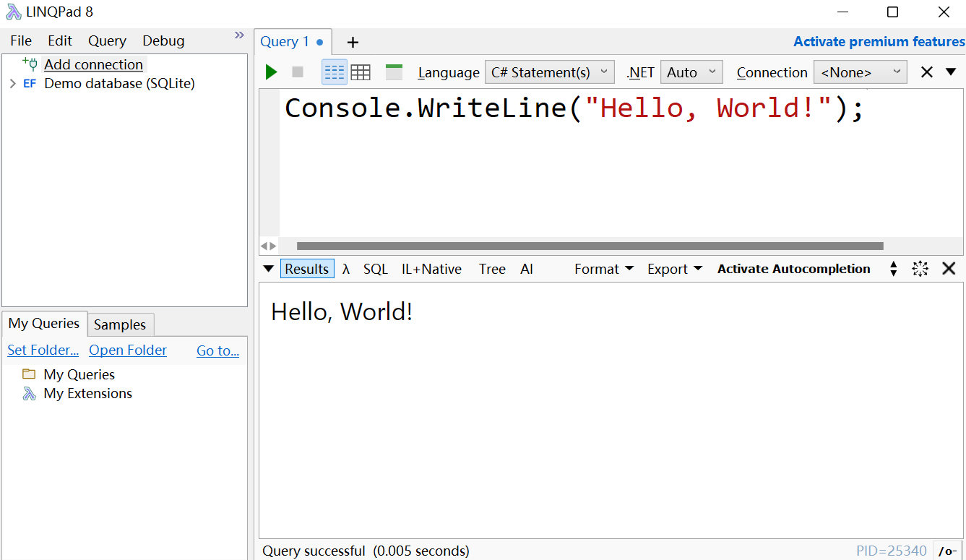Open the black triangle menu beside the toolbar X
Image resolution: width=966 pixels, height=560 pixels.
click(x=951, y=72)
